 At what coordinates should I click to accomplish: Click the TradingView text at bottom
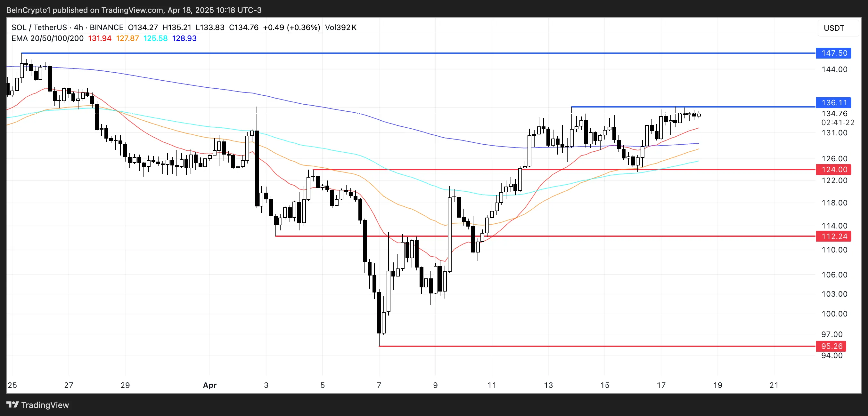pos(45,405)
